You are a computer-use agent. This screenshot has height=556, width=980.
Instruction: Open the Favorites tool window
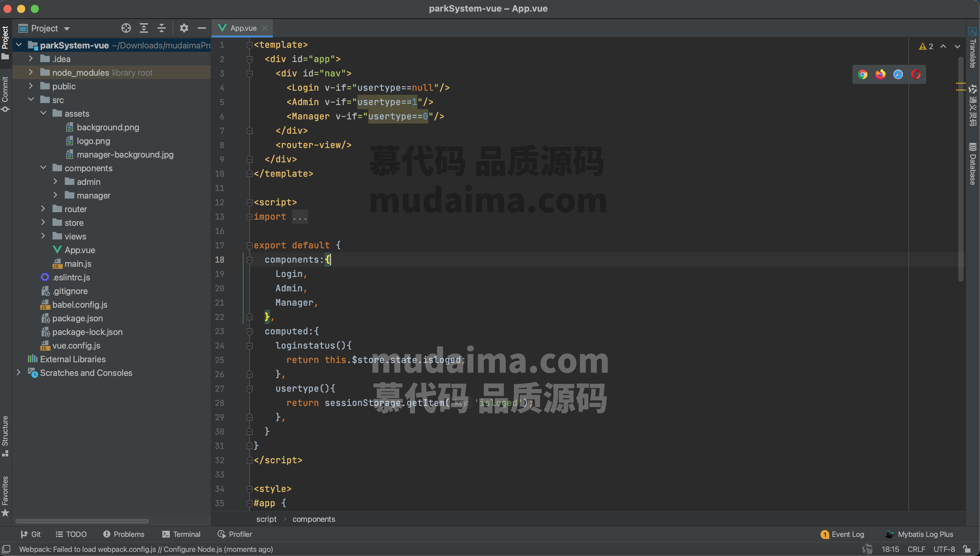(5, 496)
